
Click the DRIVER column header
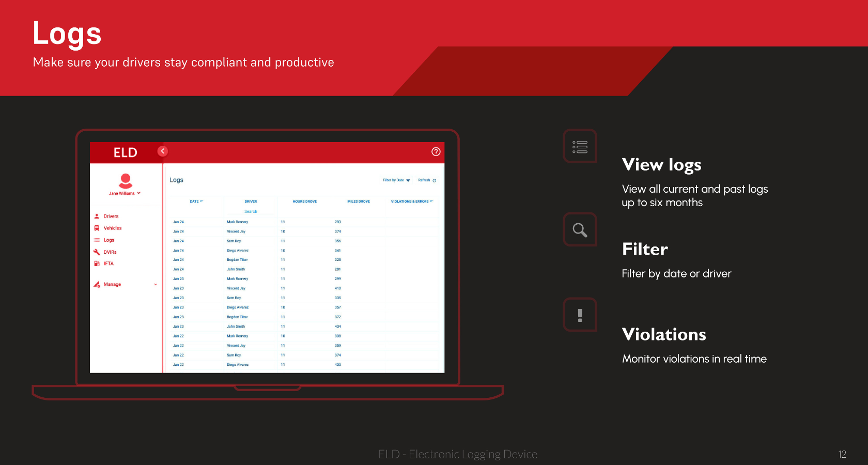(251, 202)
